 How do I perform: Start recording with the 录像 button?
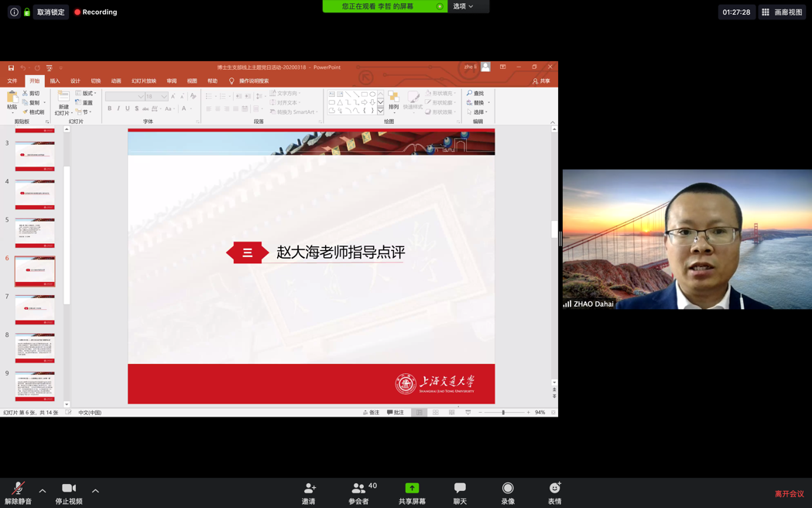coord(508,489)
